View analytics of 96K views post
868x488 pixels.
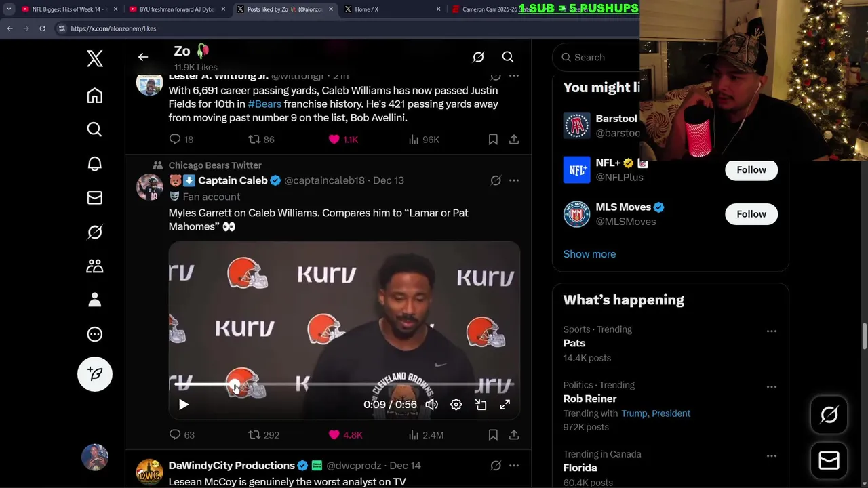point(424,139)
